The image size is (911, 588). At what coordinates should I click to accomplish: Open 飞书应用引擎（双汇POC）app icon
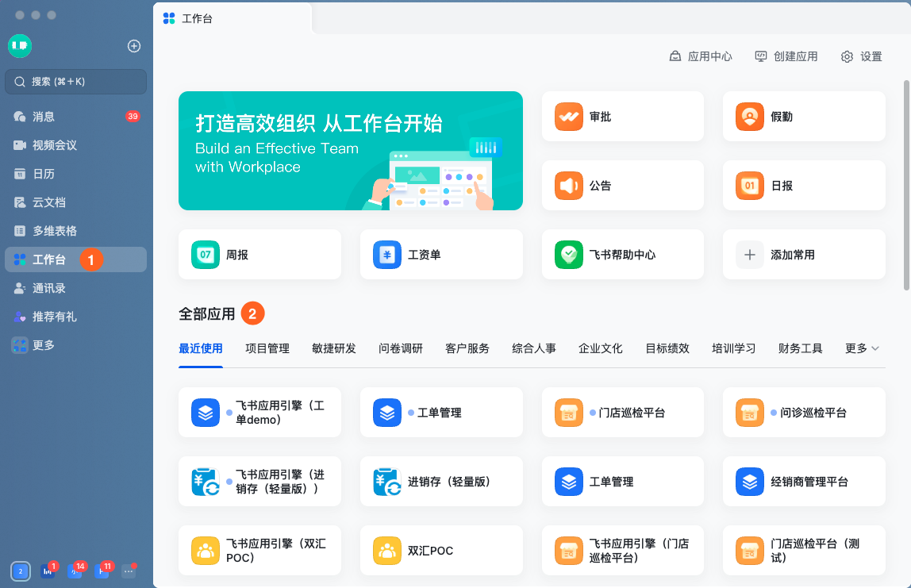click(205, 551)
